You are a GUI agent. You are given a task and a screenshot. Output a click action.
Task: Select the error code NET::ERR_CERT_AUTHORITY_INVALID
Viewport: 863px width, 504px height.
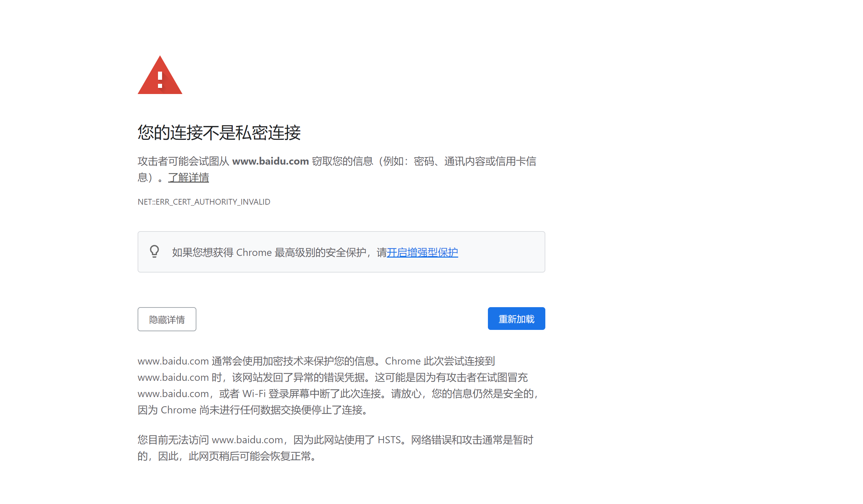click(x=204, y=202)
